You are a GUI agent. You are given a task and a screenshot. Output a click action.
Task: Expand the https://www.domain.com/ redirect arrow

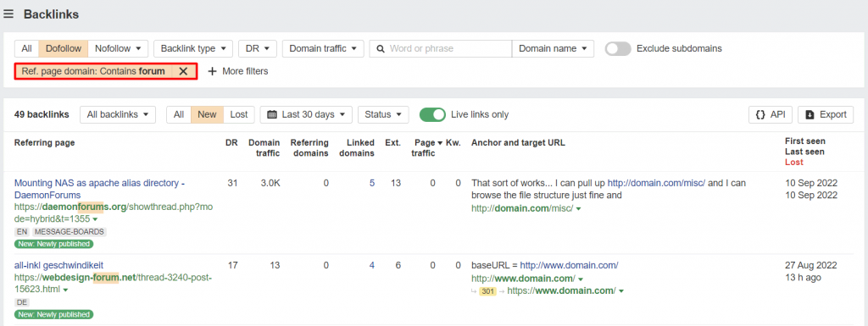(x=621, y=291)
